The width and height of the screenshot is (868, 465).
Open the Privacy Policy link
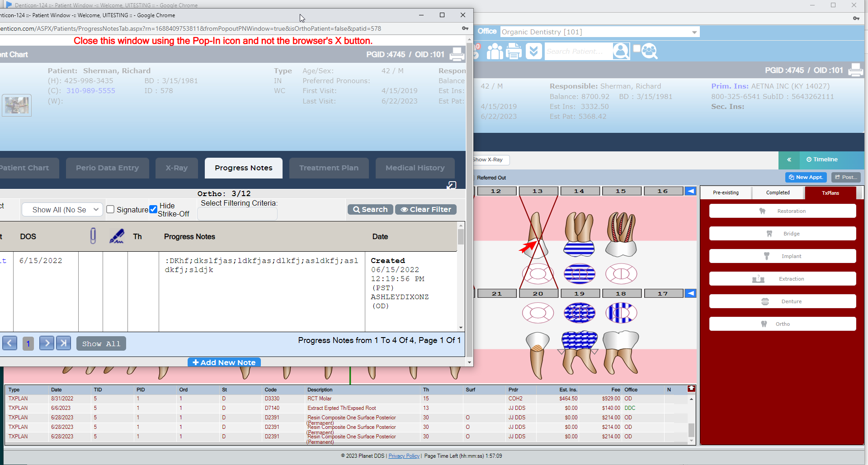click(x=404, y=456)
